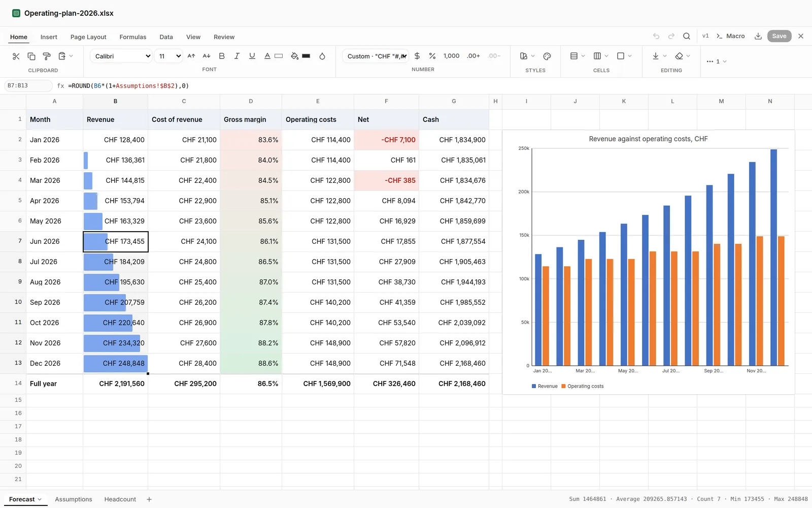
Task: Click the eraser clear icon in Editing
Action: coord(679,56)
